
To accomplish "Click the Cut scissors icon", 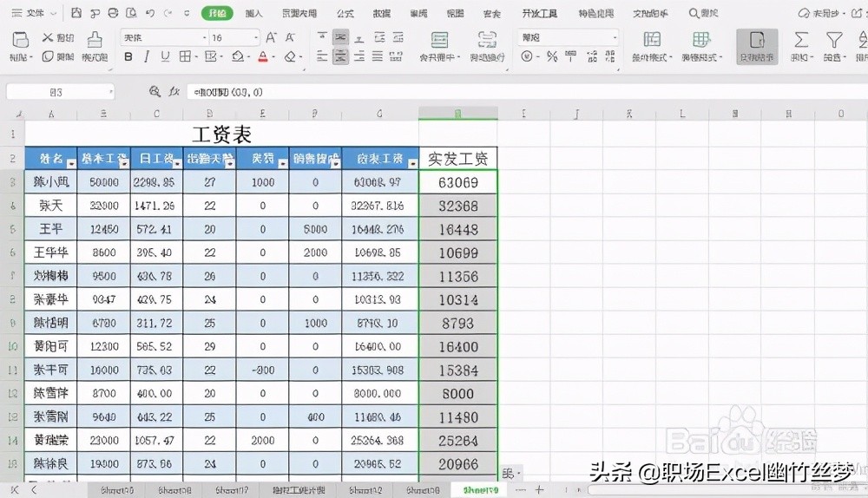I will coord(48,37).
